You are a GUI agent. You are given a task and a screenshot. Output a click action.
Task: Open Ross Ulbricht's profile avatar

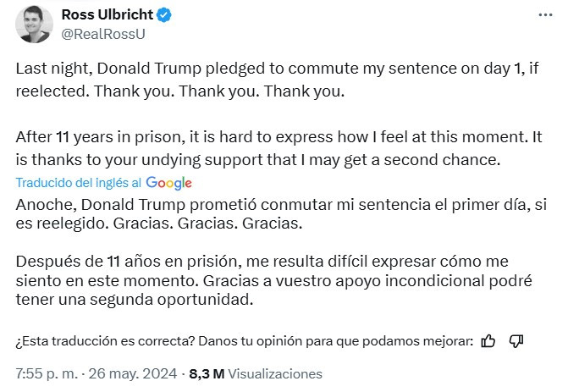point(35,25)
